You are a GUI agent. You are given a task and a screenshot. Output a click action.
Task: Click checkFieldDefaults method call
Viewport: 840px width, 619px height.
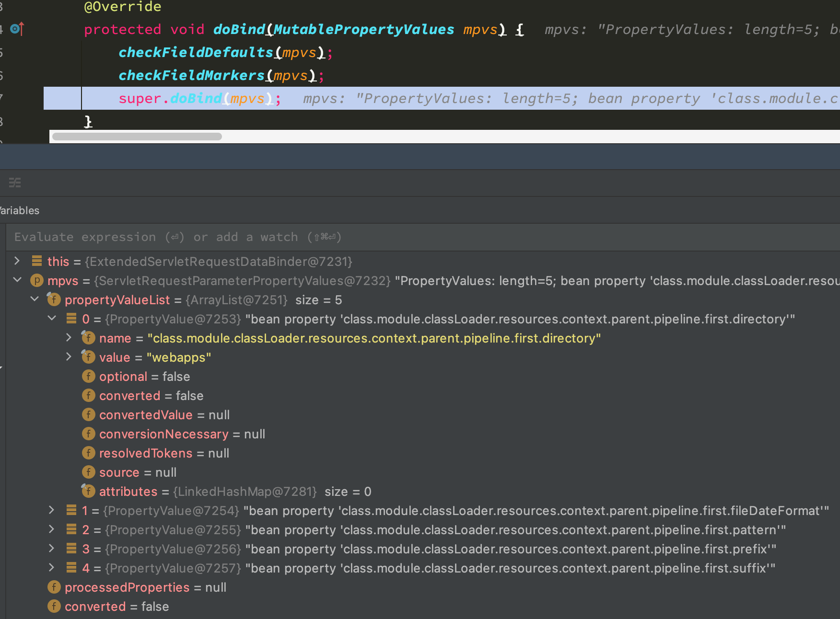click(x=196, y=53)
